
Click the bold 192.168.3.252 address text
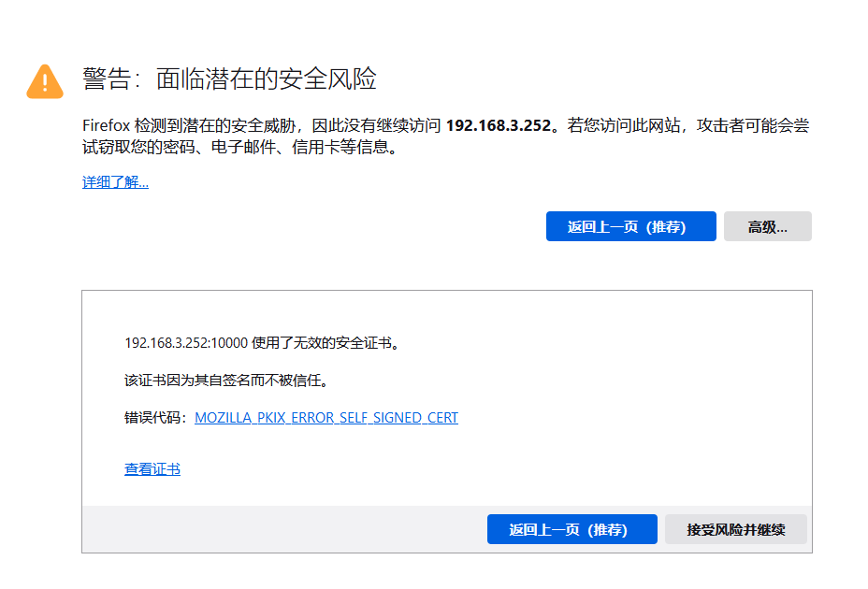tap(498, 126)
